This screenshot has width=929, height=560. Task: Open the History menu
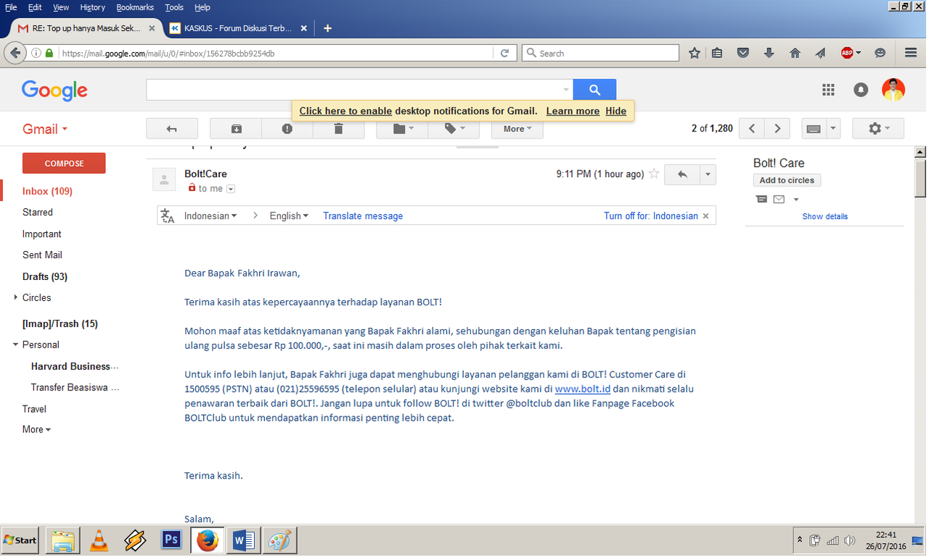pos(93,7)
